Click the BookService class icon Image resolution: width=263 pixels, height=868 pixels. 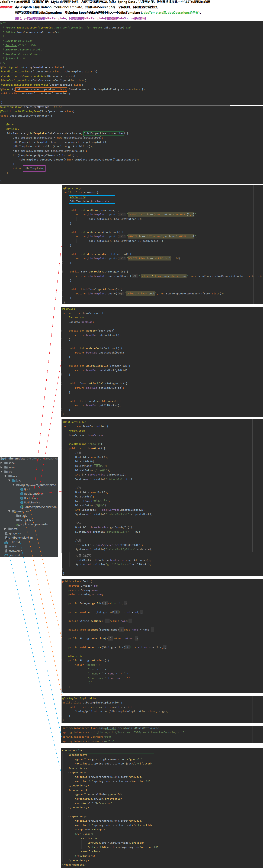pyautogui.click(x=22, y=502)
